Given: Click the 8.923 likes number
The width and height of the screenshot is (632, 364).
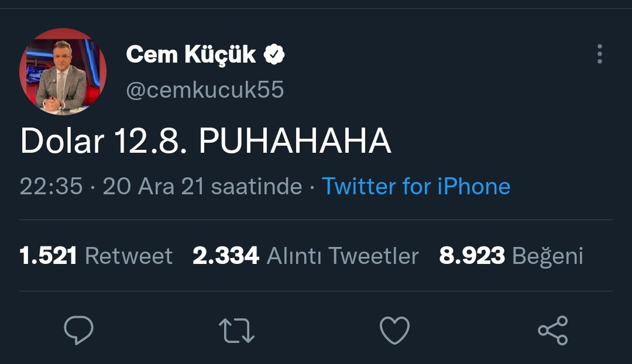Looking at the screenshot, I should [472, 256].
